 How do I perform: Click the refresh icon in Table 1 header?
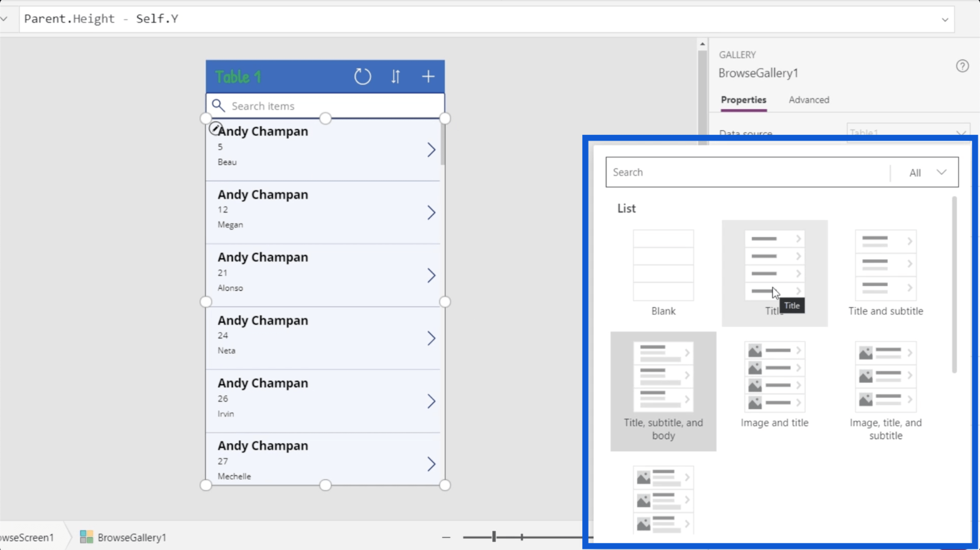(x=362, y=76)
